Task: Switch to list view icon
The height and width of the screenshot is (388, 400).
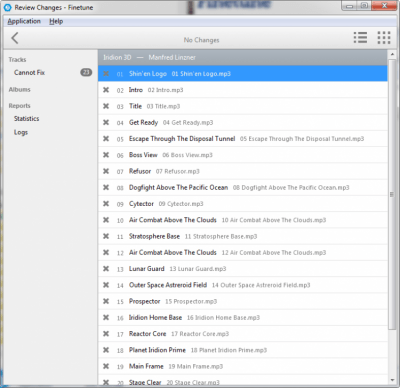Action: coord(360,37)
